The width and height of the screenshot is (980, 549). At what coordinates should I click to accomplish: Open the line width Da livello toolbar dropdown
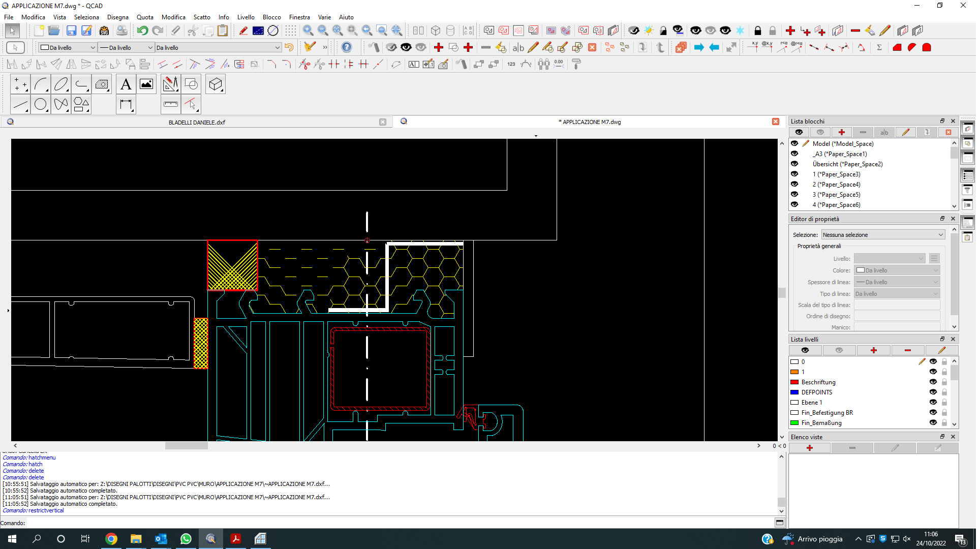click(127, 47)
